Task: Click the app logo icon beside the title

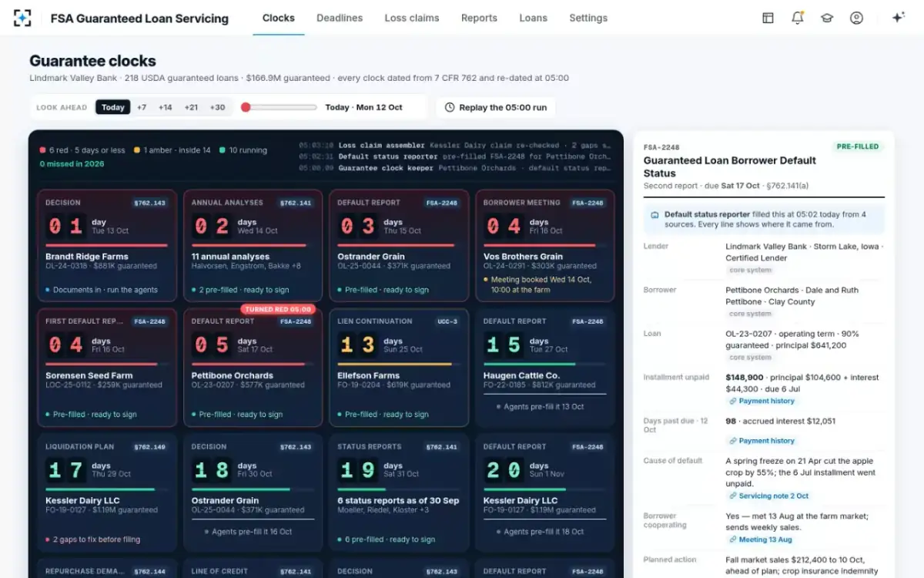Action: (x=22, y=18)
